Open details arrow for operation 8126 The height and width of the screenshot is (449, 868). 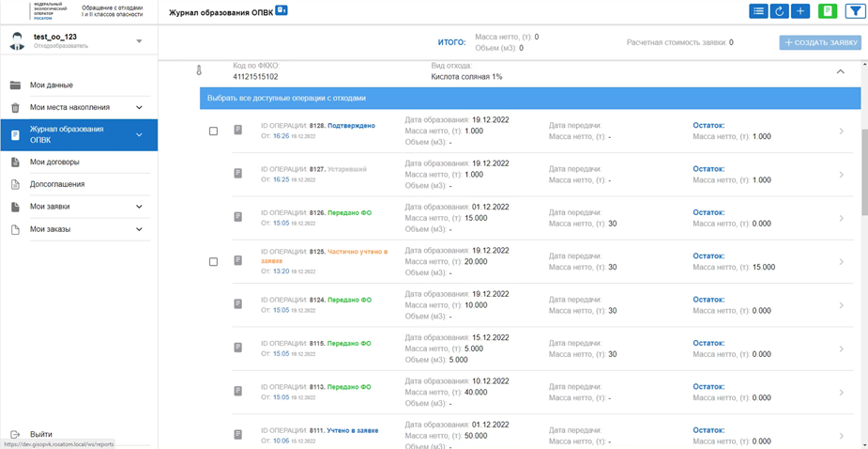[842, 219]
